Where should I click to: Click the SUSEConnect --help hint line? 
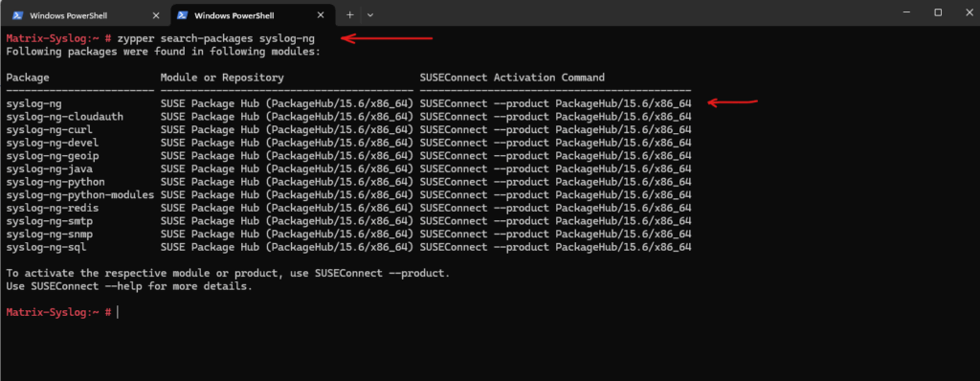click(x=129, y=286)
